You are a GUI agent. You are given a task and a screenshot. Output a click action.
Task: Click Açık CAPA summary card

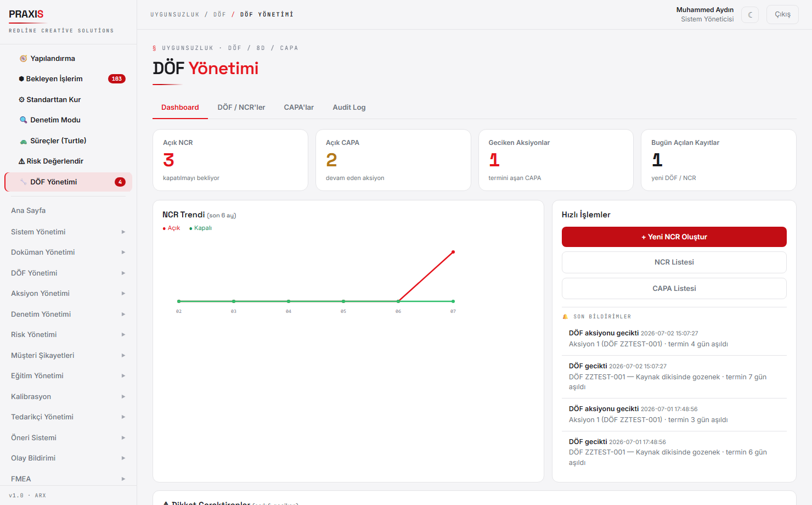393,160
